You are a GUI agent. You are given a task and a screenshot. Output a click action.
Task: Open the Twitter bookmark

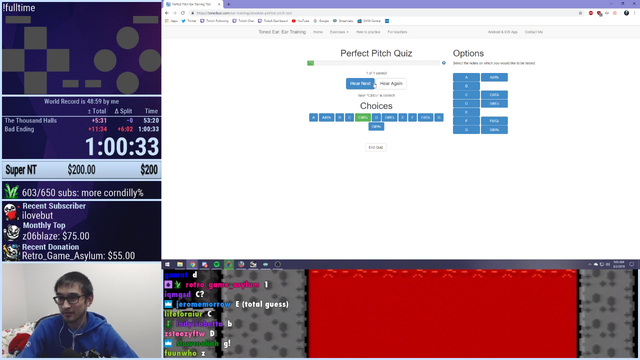coord(189,21)
